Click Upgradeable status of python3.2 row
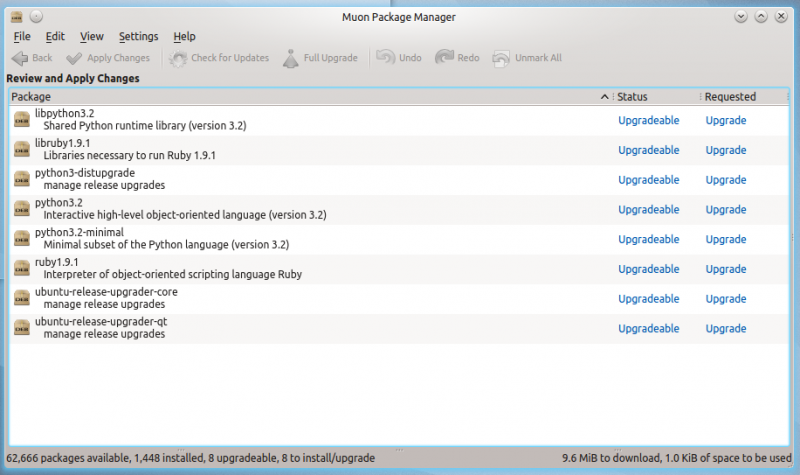Image resolution: width=800 pixels, height=475 pixels. click(x=648, y=210)
